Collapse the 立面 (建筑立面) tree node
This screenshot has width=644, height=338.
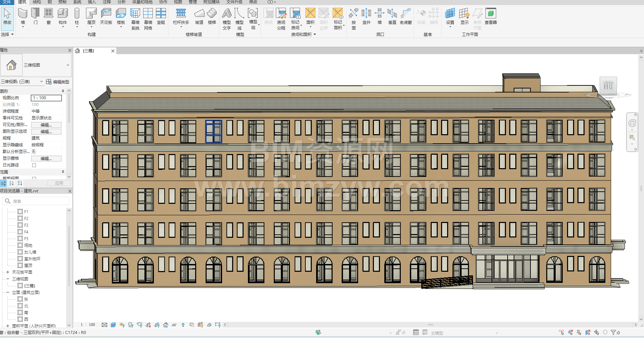pyautogui.click(x=8, y=292)
